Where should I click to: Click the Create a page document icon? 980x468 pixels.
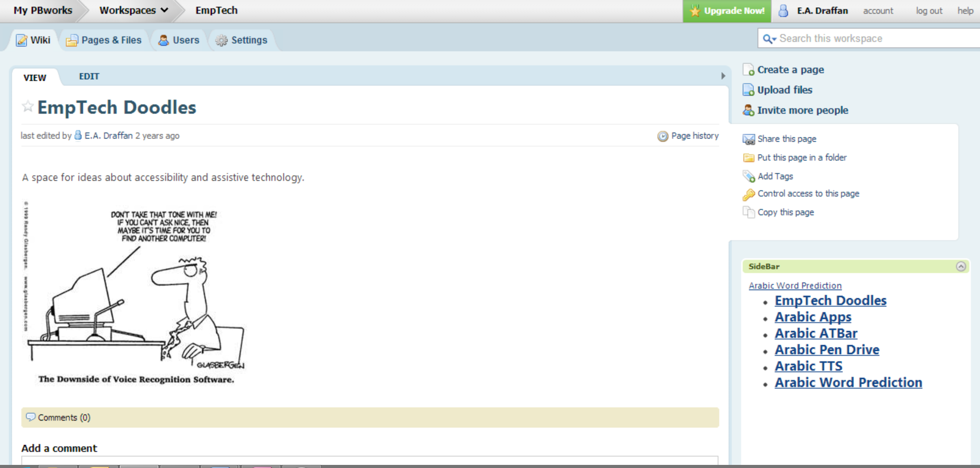[x=749, y=70]
